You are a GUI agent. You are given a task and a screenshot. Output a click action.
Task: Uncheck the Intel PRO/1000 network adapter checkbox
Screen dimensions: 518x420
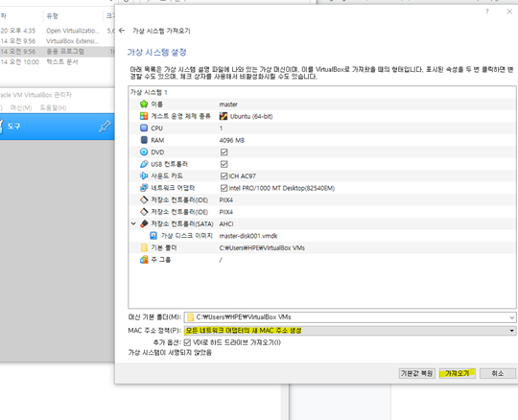224,188
